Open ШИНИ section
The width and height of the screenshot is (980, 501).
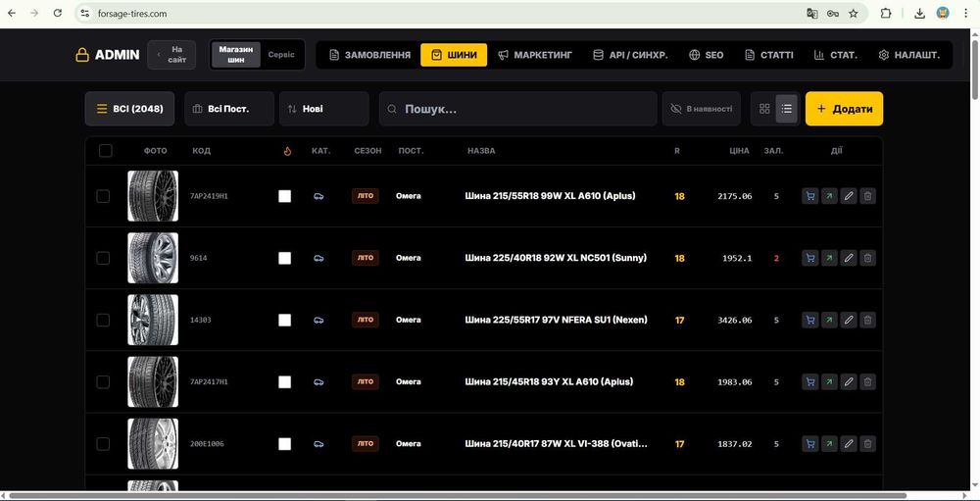[454, 55]
